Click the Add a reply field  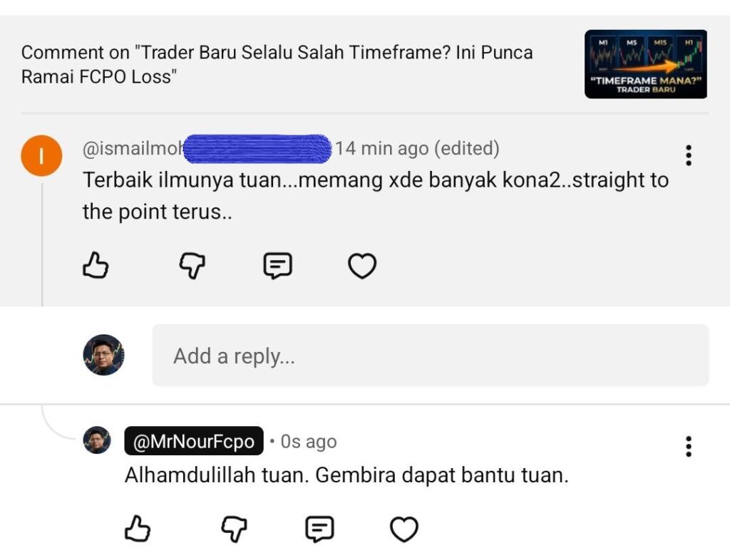click(x=430, y=356)
